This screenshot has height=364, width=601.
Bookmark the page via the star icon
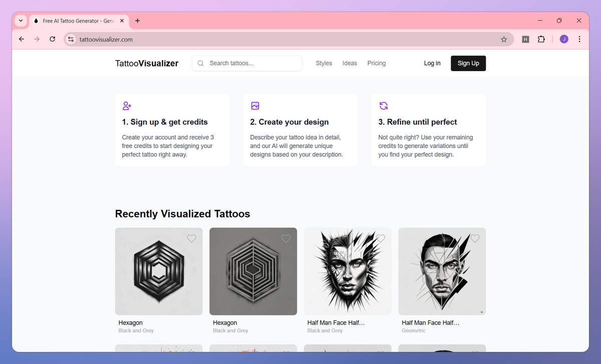[504, 39]
